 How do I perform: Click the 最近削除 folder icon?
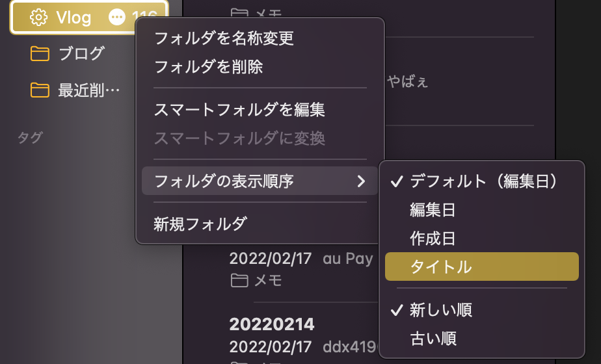click(x=40, y=90)
